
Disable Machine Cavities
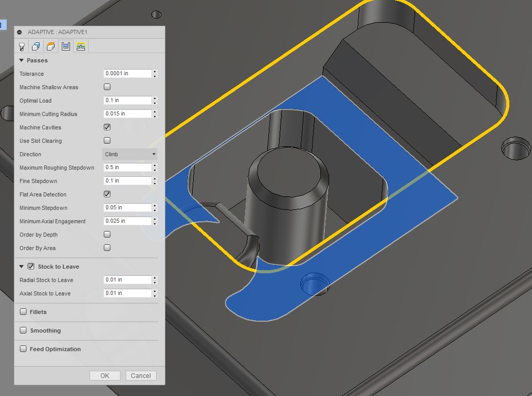[x=107, y=127]
